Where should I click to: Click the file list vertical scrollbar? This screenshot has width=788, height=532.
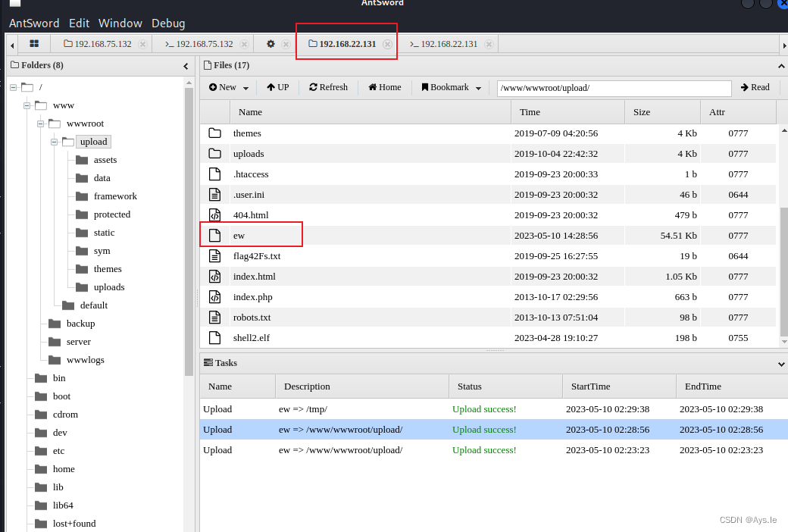(x=784, y=271)
